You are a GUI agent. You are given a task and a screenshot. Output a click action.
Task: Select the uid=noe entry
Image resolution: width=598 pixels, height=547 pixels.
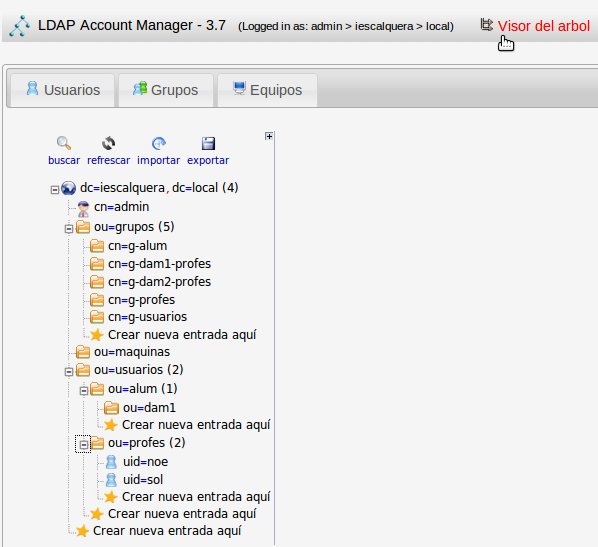[146, 462]
